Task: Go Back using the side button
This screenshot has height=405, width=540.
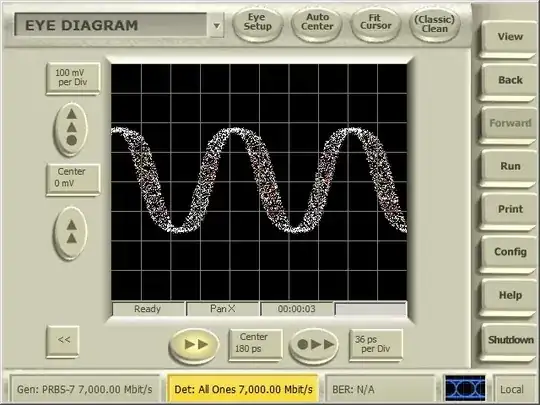Action: (x=509, y=81)
